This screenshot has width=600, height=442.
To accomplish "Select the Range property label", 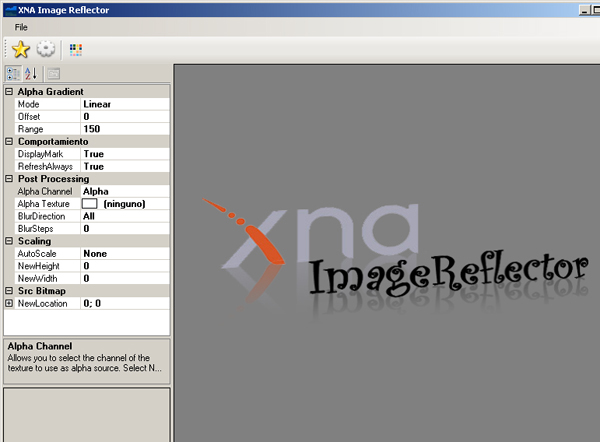I will (x=31, y=129).
